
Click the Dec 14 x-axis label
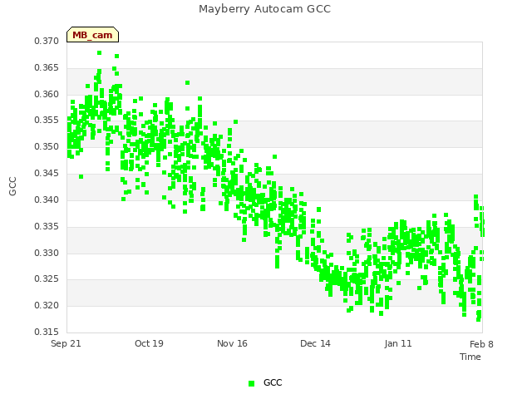pyautogui.click(x=315, y=343)
